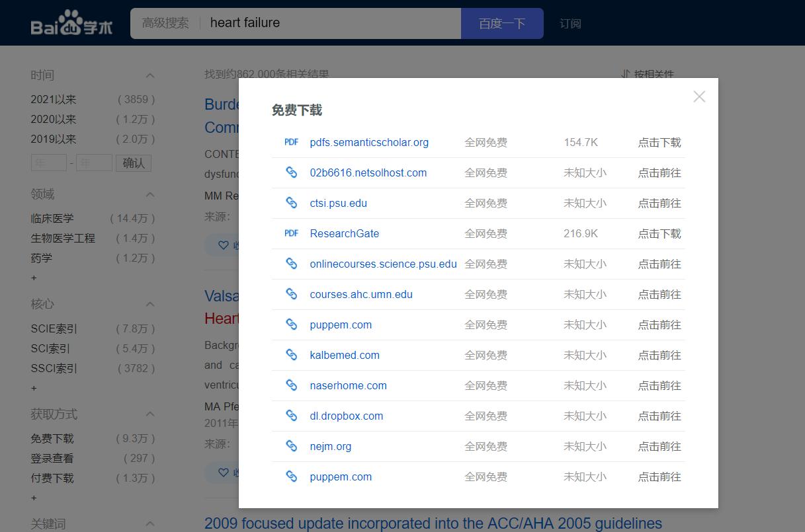805x532 pixels.
Task: Collapse the 时间 filter section
Action: point(150,76)
